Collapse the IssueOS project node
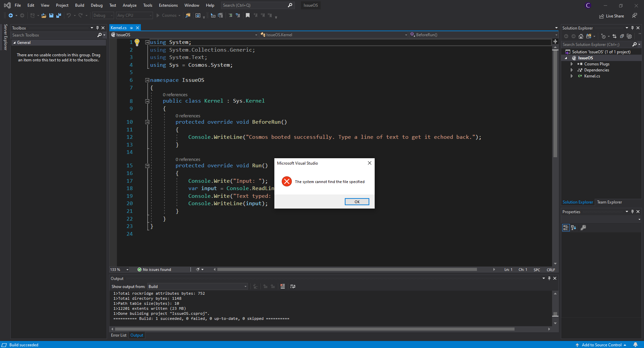 click(566, 58)
